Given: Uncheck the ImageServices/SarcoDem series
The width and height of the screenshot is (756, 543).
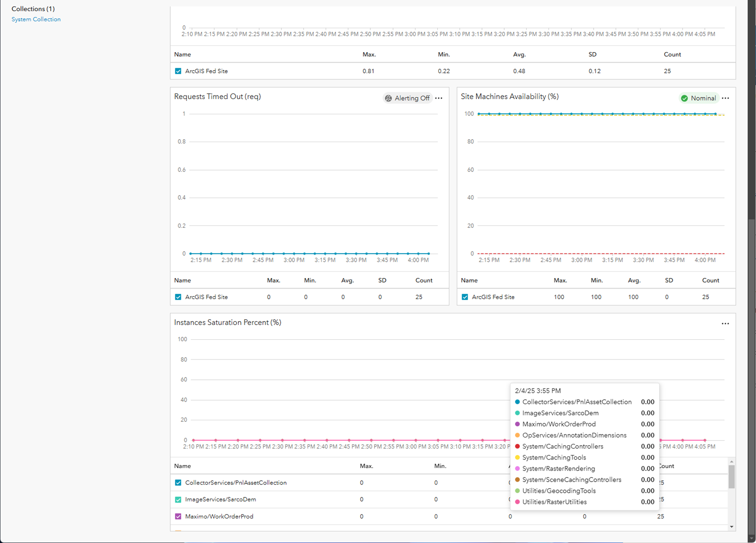Looking at the screenshot, I should coord(178,499).
